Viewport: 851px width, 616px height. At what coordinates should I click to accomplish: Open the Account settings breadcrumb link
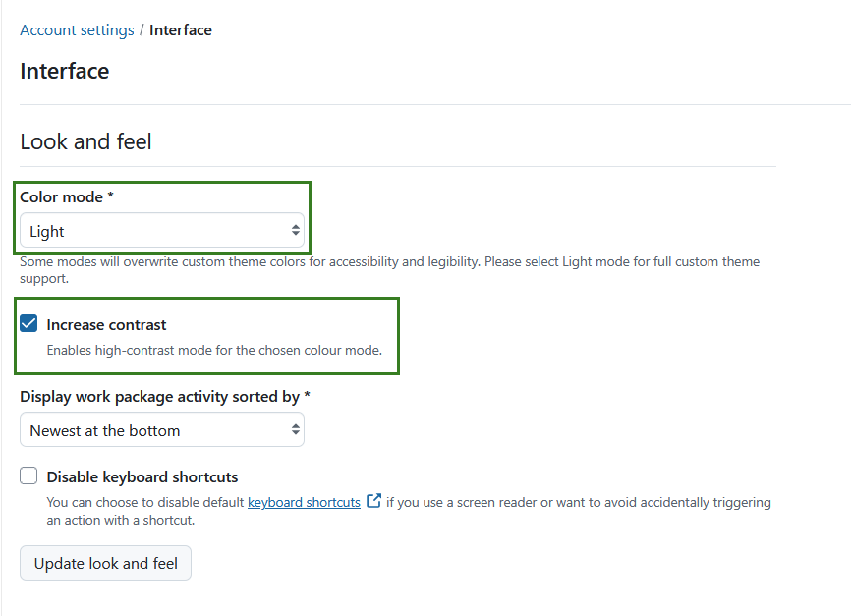tap(77, 29)
